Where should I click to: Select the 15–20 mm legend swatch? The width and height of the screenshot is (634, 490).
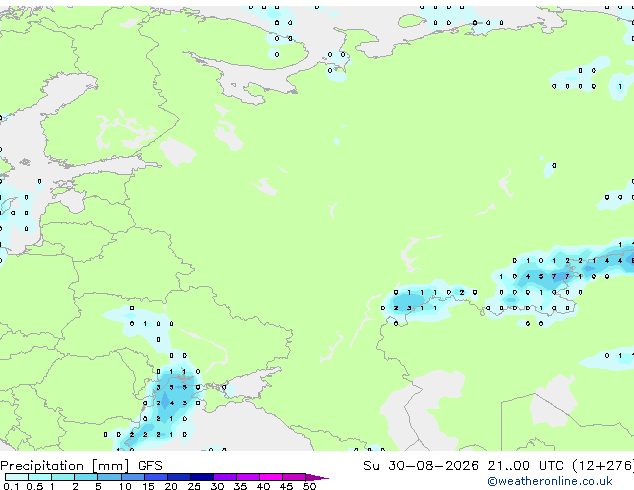[x=155, y=477]
